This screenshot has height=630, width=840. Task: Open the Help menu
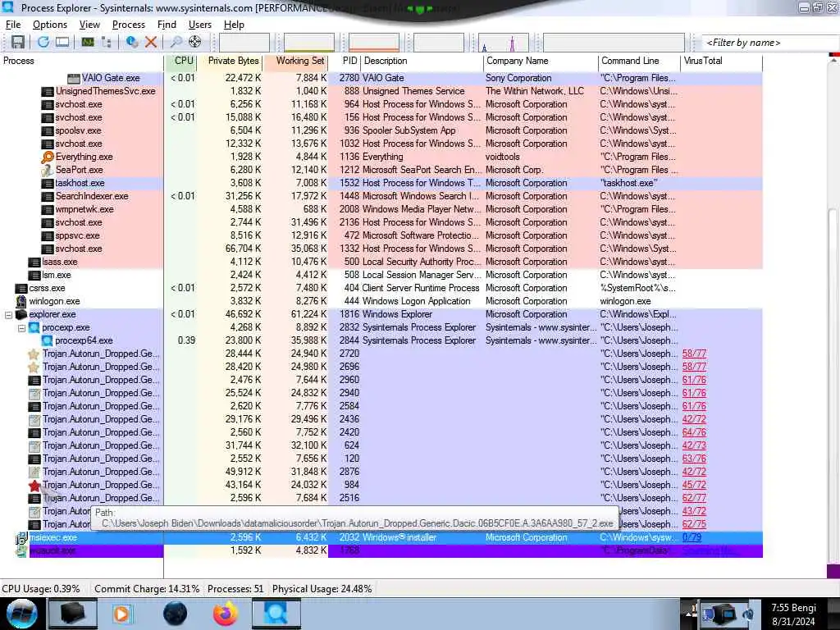pyautogui.click(x=234, y=25)
